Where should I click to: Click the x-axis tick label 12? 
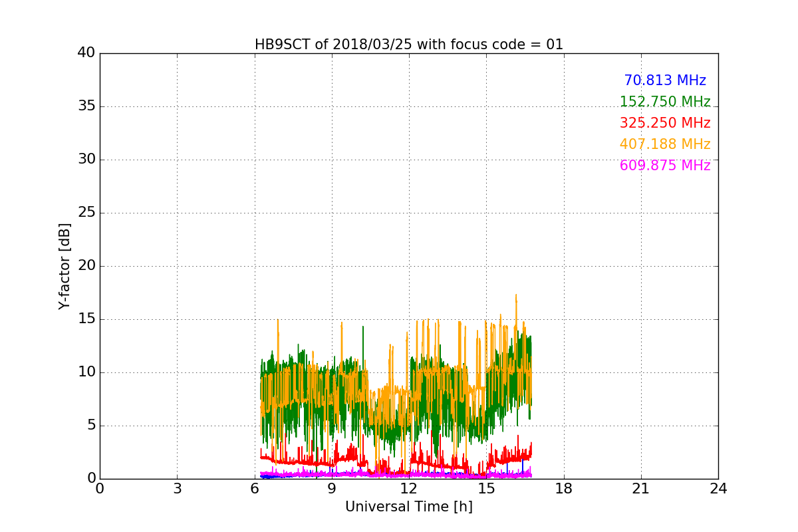(x=409, y=489)
